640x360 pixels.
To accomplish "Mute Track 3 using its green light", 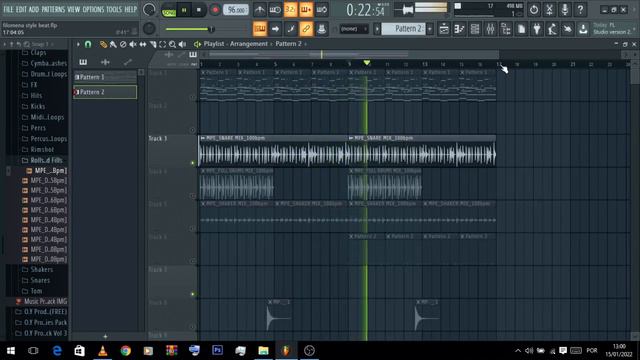I will point(193,162).
